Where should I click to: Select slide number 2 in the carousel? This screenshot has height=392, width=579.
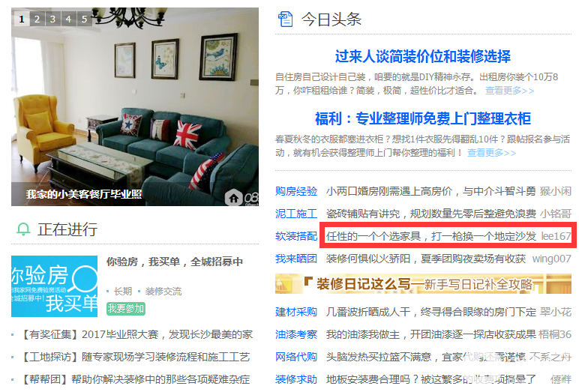37,19
